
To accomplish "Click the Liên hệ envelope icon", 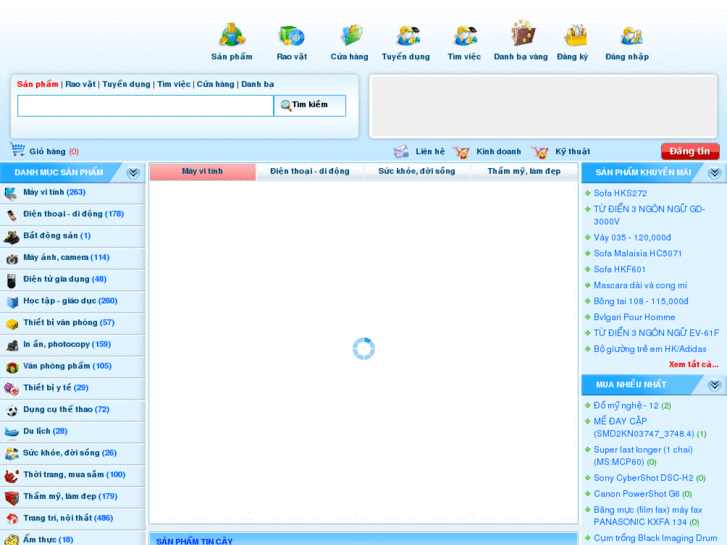I will click(401, 151).
